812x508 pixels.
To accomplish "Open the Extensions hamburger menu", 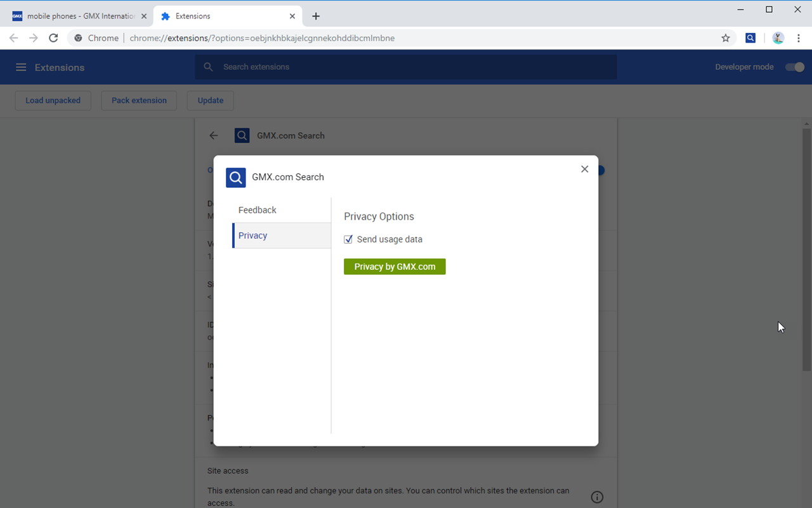I will coord(21,67).
